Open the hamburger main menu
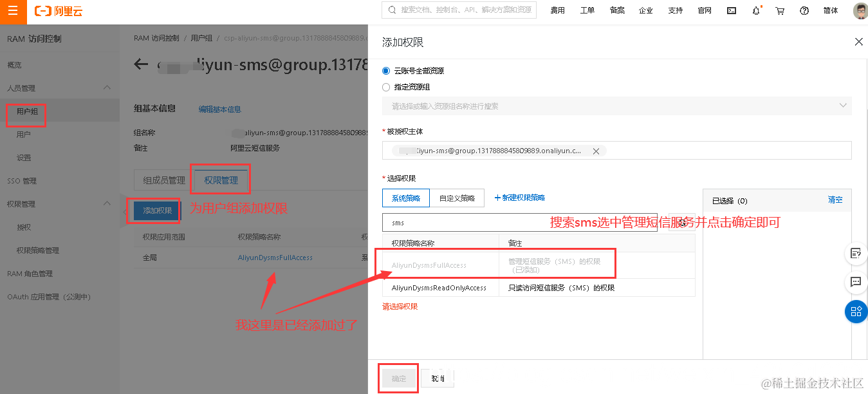 tap(13, 12)
